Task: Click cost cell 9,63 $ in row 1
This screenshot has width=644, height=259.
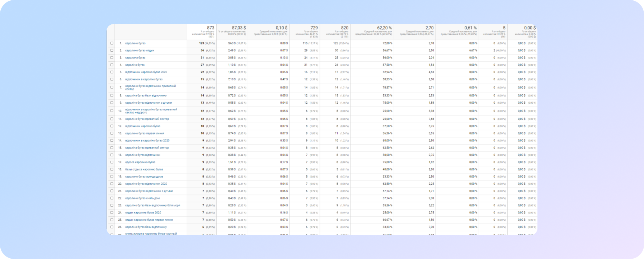Action: (232, 43)
